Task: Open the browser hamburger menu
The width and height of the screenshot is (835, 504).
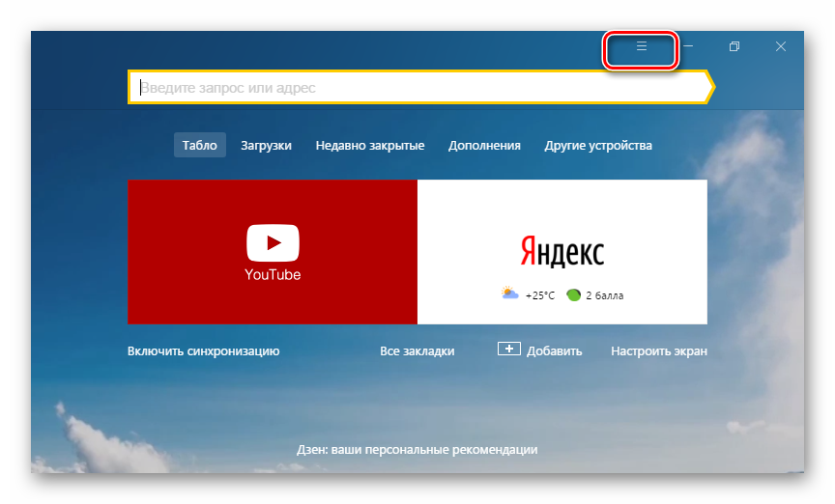Action: (x=641, y=46)
